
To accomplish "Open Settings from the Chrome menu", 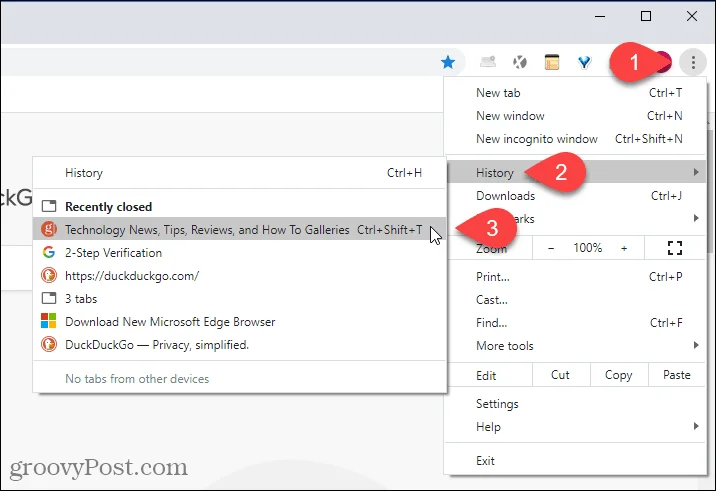I will tap(576, 404).
